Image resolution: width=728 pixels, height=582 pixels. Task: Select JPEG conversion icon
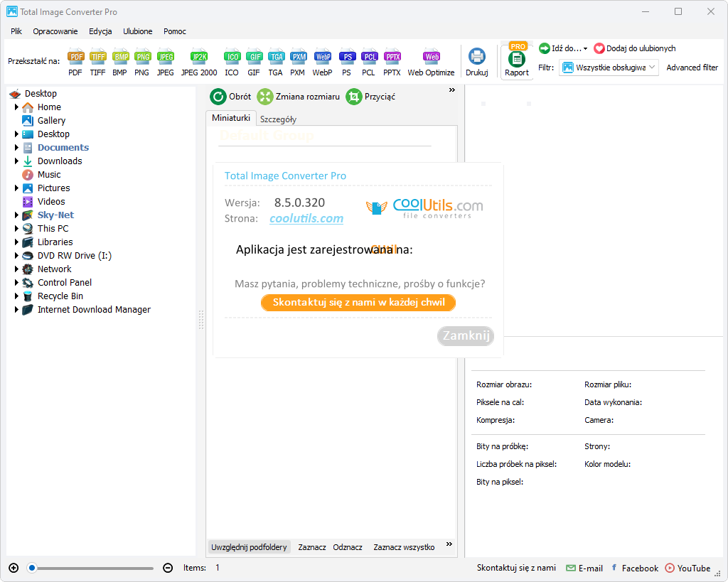tap(165, 62)
